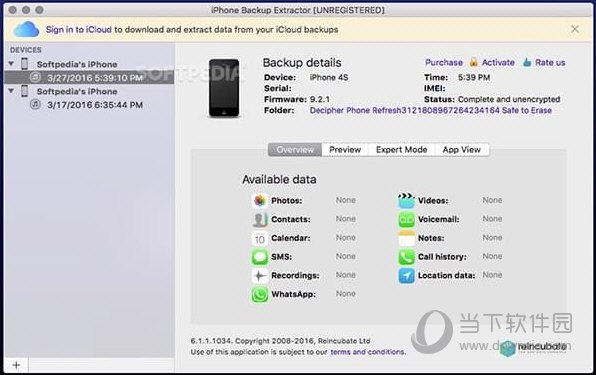Click the iCloud cloud icon
Image resolution: width=596 pixels, height=375 pixels.
(x=26, y=29)
